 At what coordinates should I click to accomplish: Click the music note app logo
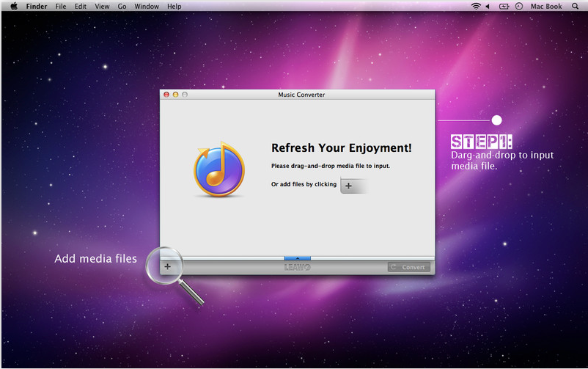[219, 169]
